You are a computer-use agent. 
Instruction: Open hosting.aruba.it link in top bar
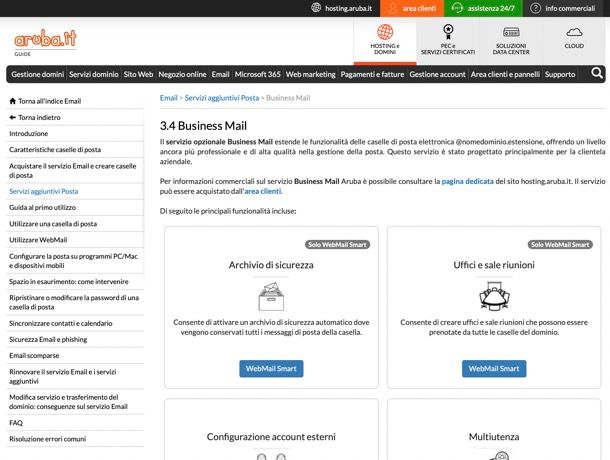(342, 8)
